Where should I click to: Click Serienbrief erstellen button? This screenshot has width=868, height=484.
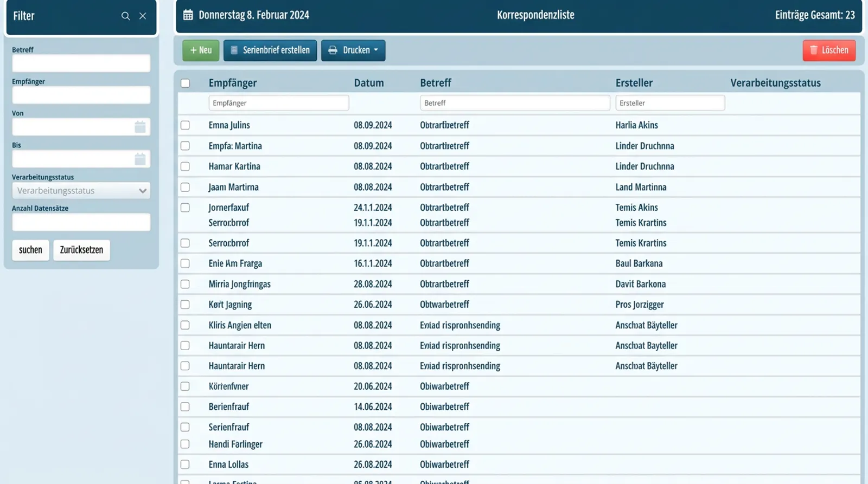(270, 50)
